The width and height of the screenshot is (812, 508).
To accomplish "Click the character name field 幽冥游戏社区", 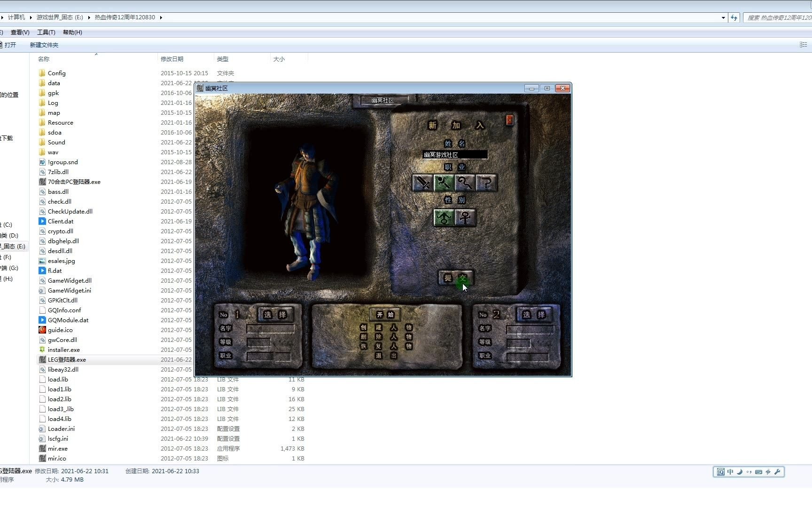I will (x=455, y=155).
